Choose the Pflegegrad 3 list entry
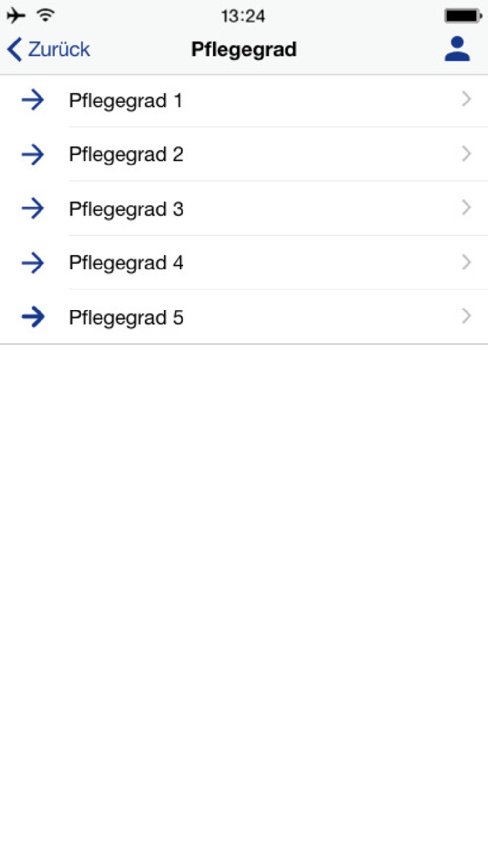 [126, 209]
